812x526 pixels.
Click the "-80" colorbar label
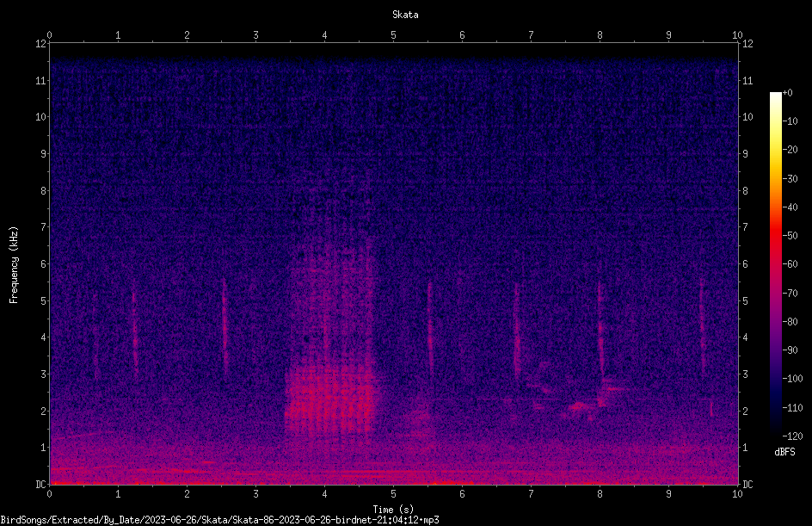click(x=790, y=322)
